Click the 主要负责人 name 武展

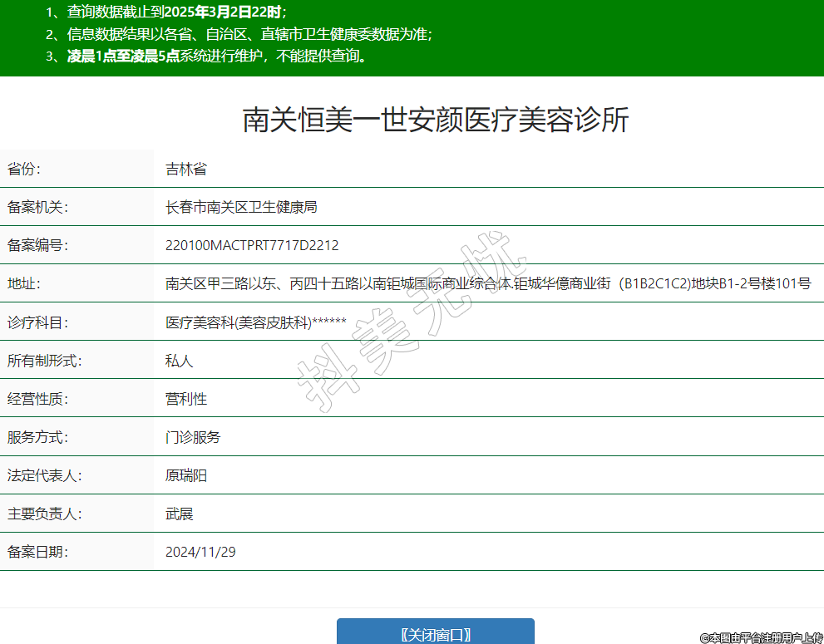tap(179, 514)
